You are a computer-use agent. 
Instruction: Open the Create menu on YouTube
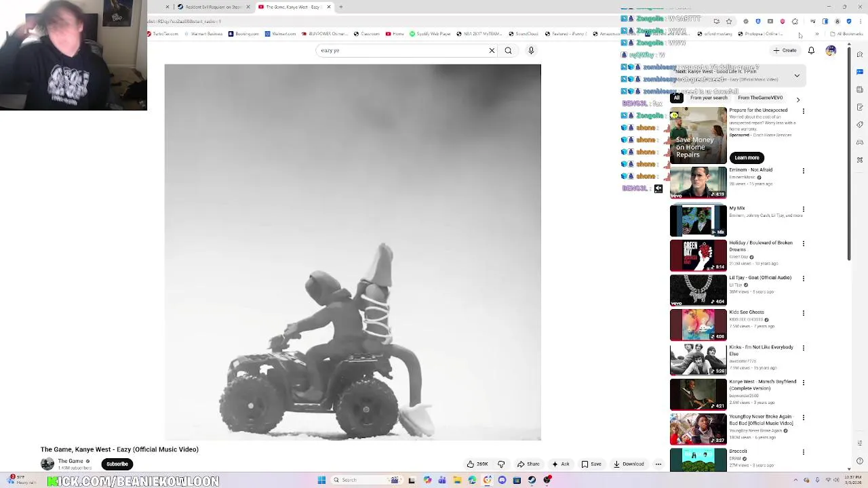[785, 50]
